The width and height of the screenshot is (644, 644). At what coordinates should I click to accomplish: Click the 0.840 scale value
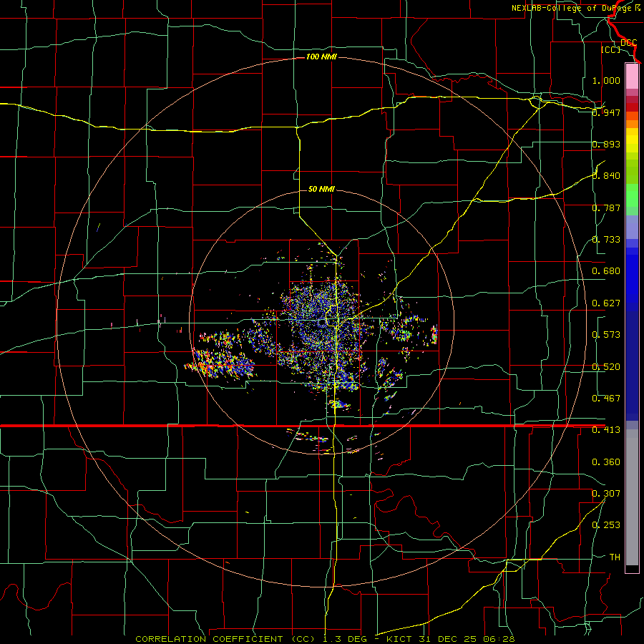606,176
